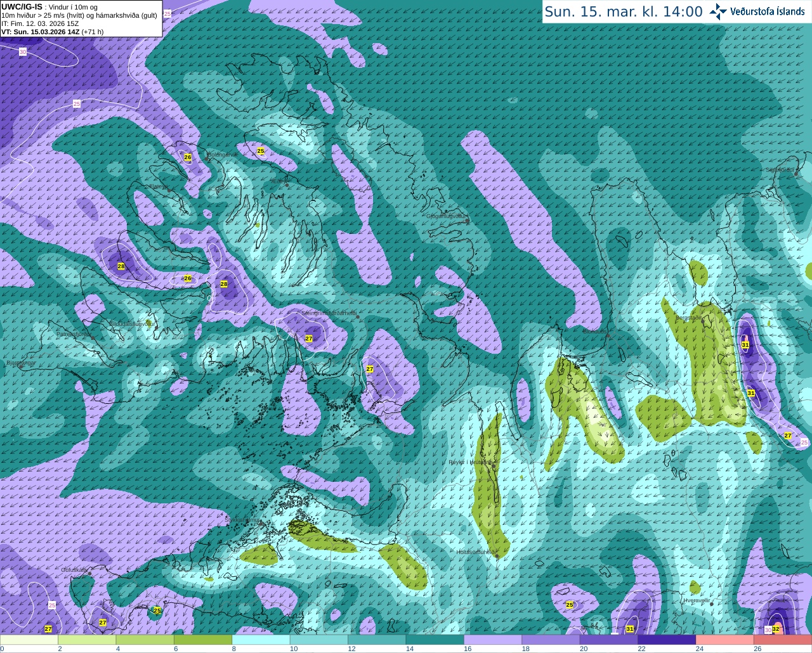
Task: Click the 'IT: Fim. 12. 03. 2026 15Z' line
Action: (x=40, y=23)
